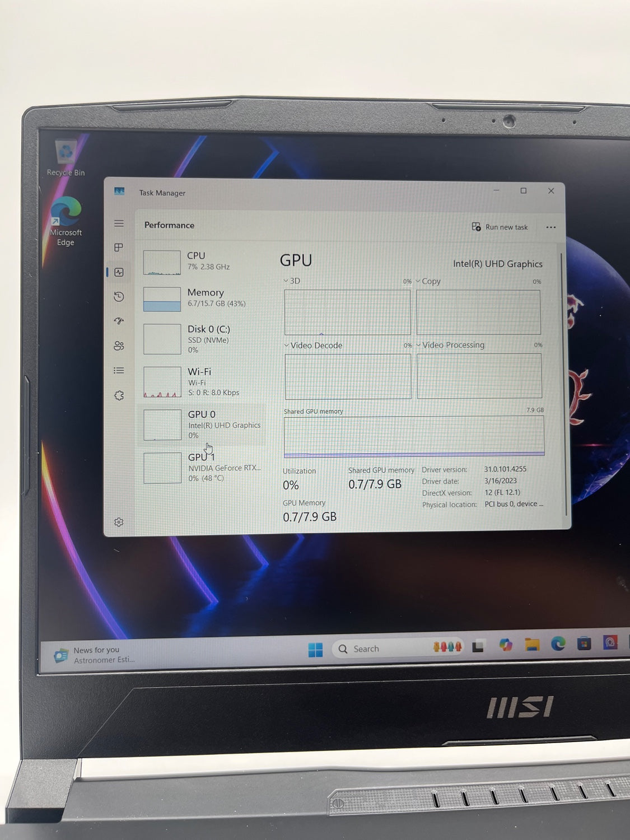Screen dimensions: 630x840
Task: Select the CPU performance item
Action: point(202,262)
